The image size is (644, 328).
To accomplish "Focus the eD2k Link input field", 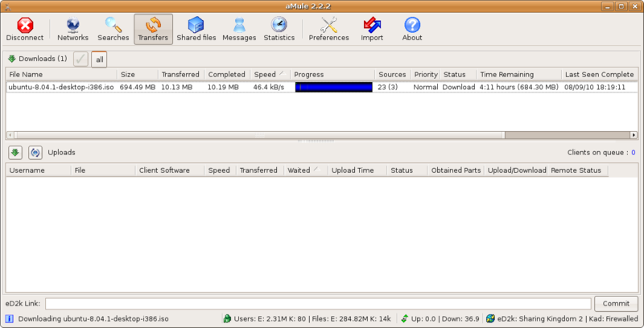I will coord(318,304).
